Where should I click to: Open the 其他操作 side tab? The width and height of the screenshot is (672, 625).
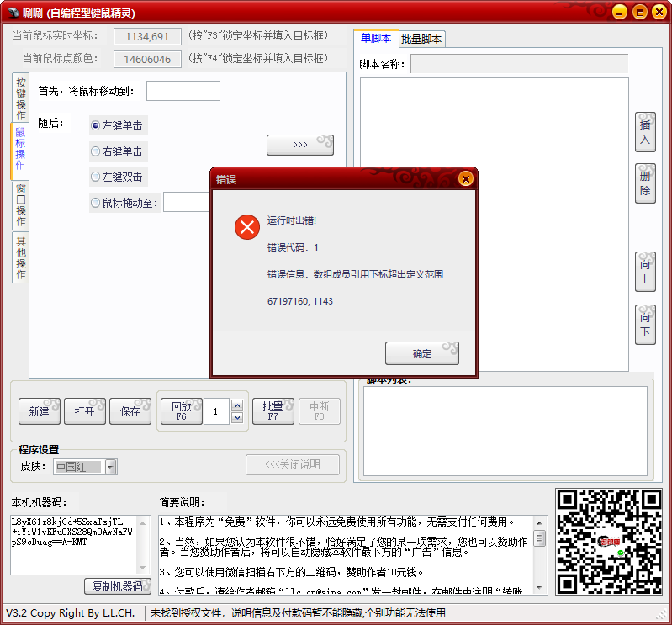(x=20, y=257)
